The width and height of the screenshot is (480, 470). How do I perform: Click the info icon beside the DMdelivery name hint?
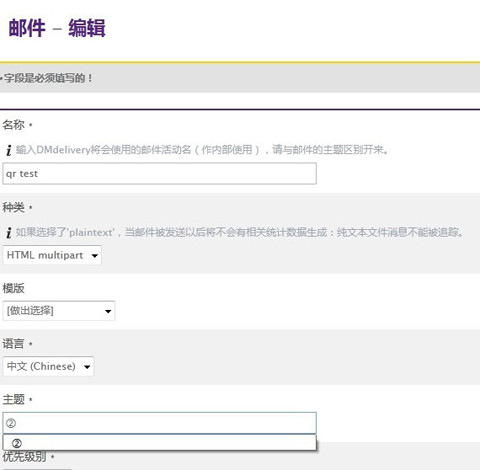pyautogui.click(x=9, y=150)
